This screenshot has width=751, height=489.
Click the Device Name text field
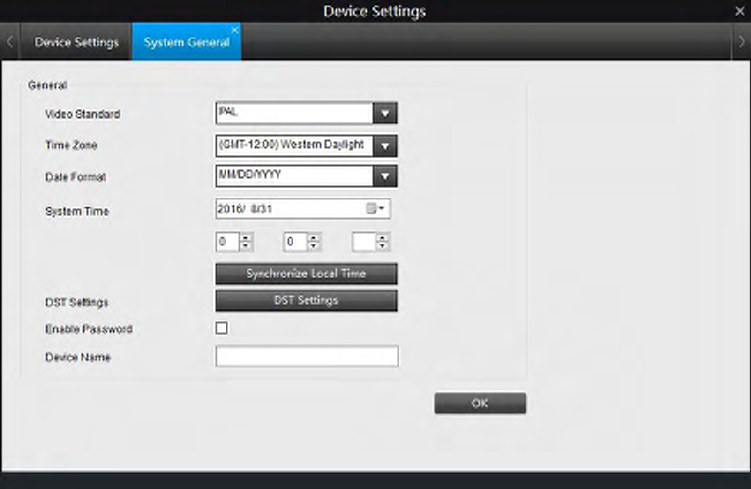307,356
